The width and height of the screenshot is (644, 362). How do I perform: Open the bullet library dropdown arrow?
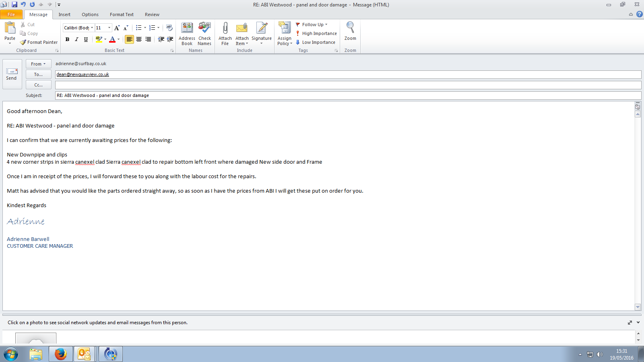tap(145, 28)
